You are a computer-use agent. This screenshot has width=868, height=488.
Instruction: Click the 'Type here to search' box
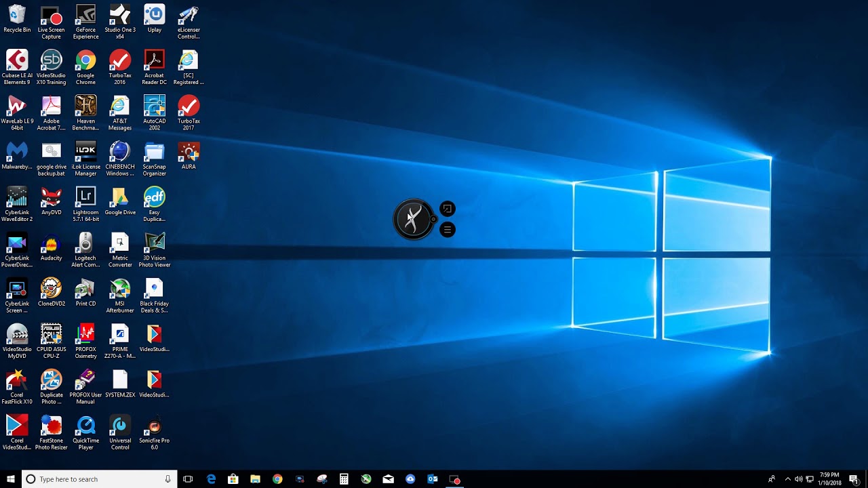[x=100, y=479]
